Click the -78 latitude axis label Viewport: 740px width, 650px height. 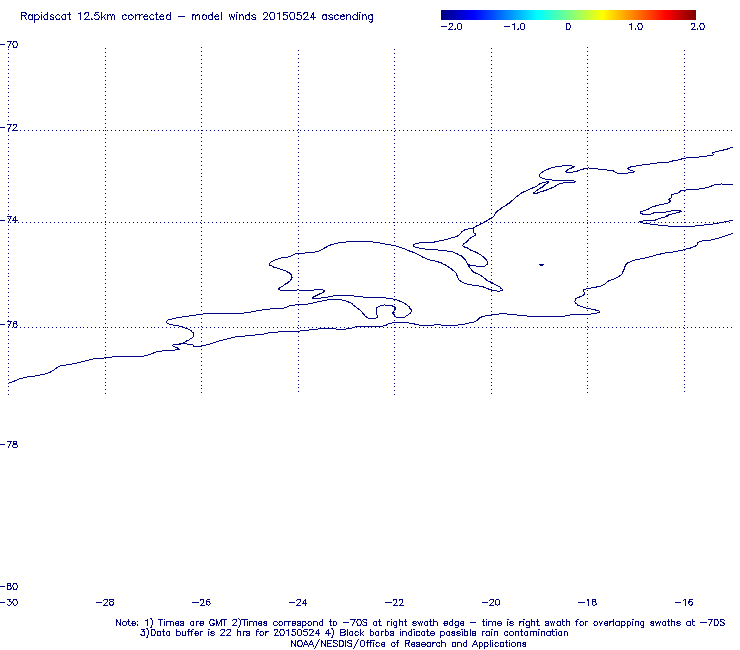click(9, 445)
